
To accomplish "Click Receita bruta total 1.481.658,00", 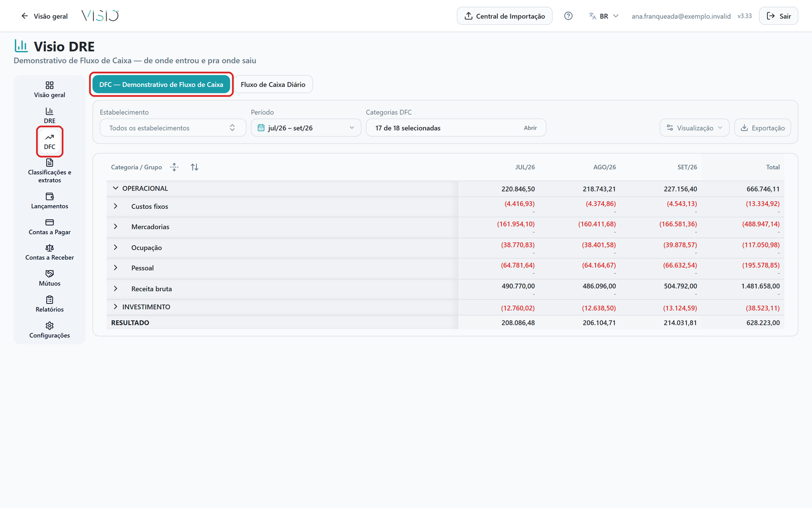I will 760,286.
